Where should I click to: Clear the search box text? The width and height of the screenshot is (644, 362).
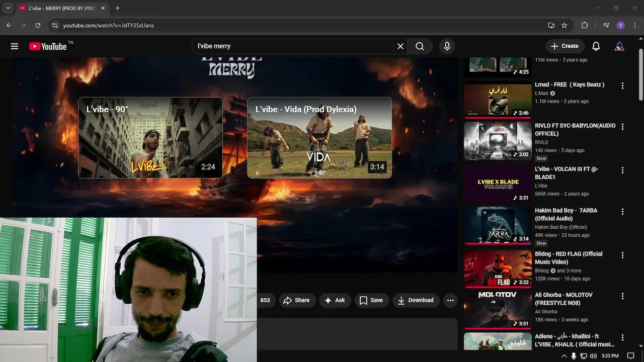(400, 46)
